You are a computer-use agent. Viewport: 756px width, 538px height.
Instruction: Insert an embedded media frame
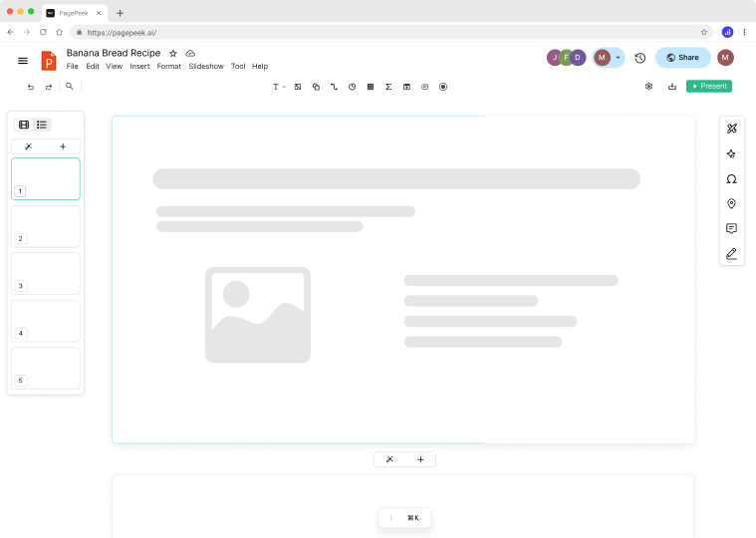pos(407,87)
